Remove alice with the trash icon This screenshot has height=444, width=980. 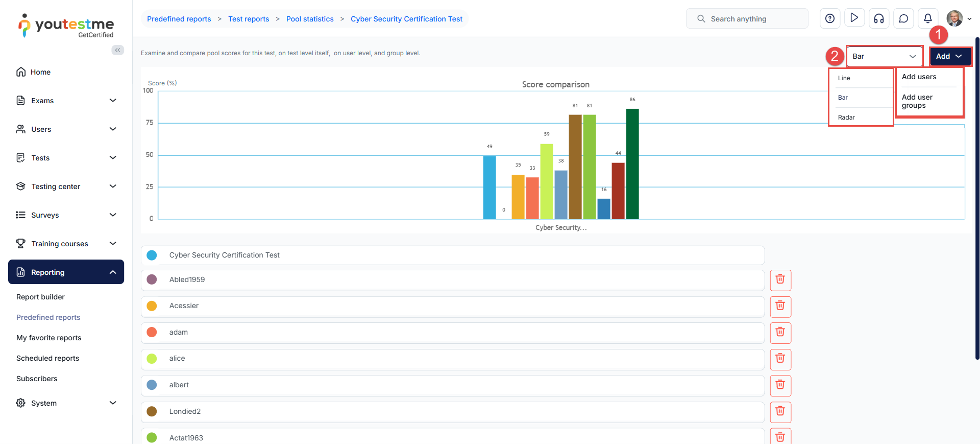click(x=780, y=359)
